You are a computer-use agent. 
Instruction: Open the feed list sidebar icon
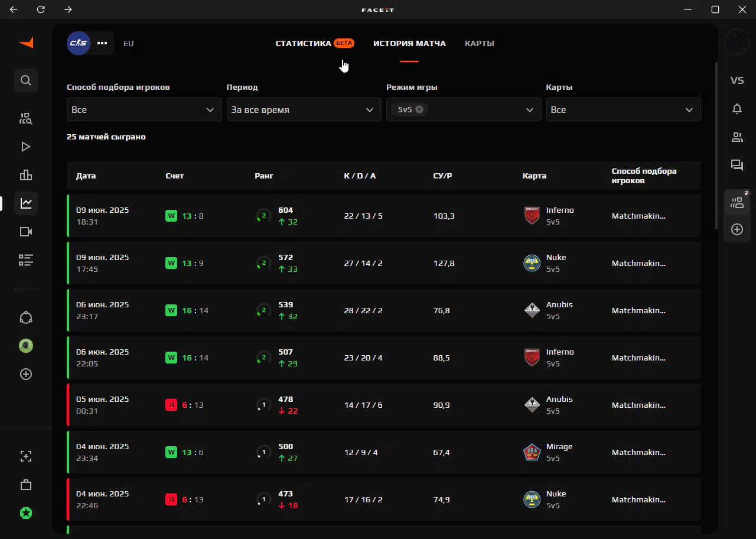(26, 260)
